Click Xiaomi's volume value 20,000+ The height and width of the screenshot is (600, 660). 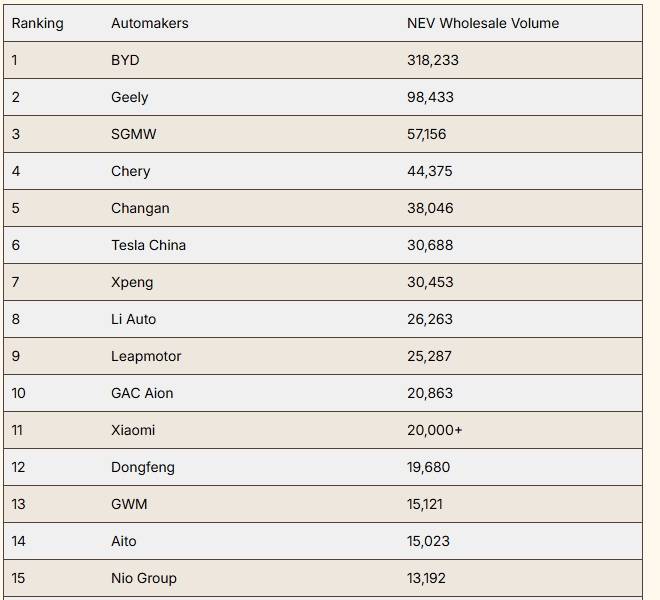click(434, 430)
